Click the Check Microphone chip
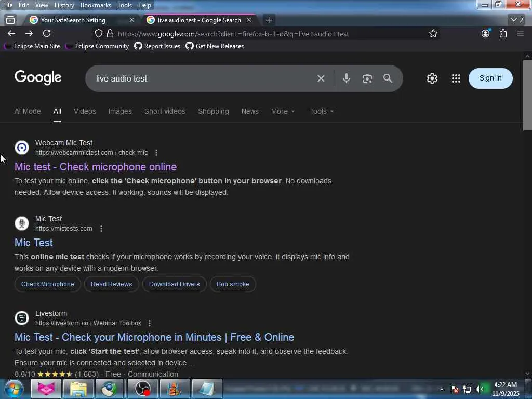This screenshot has width=532, height=399. 47,284
